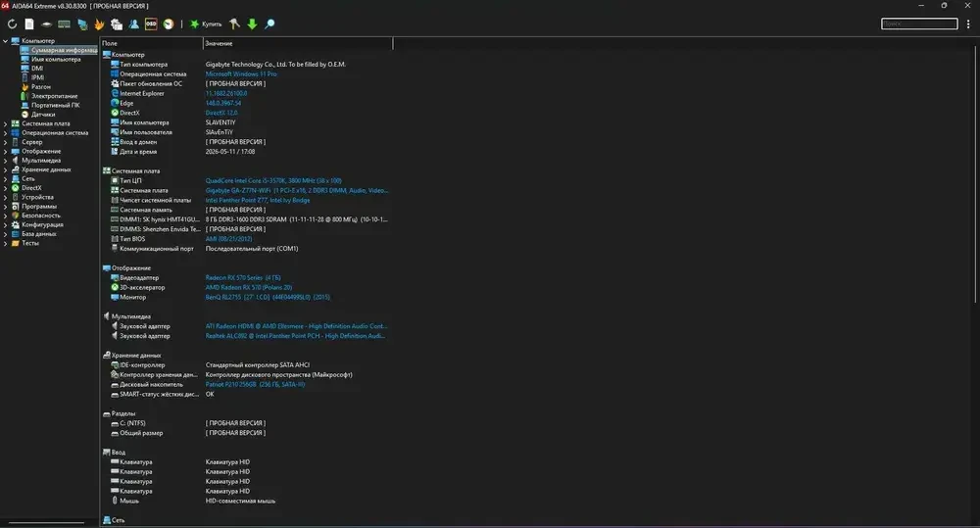Open QuadCore Intel Core i5-3570K link

(273, 180)
